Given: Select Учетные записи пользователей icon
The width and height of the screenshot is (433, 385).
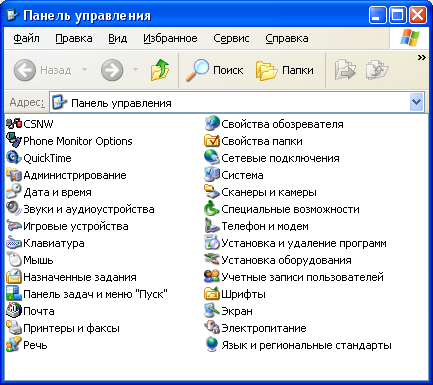Looking at the screenshot, I should point(212,277).
